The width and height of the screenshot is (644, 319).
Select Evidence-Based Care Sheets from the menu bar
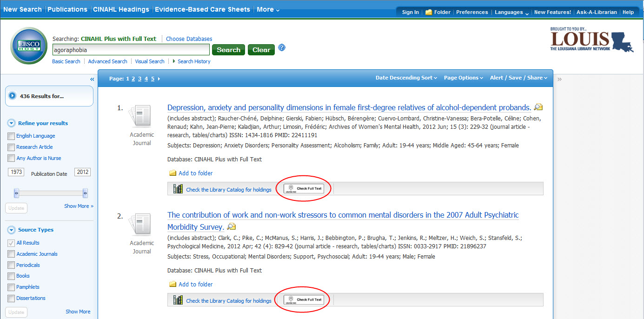coord(203,9)
